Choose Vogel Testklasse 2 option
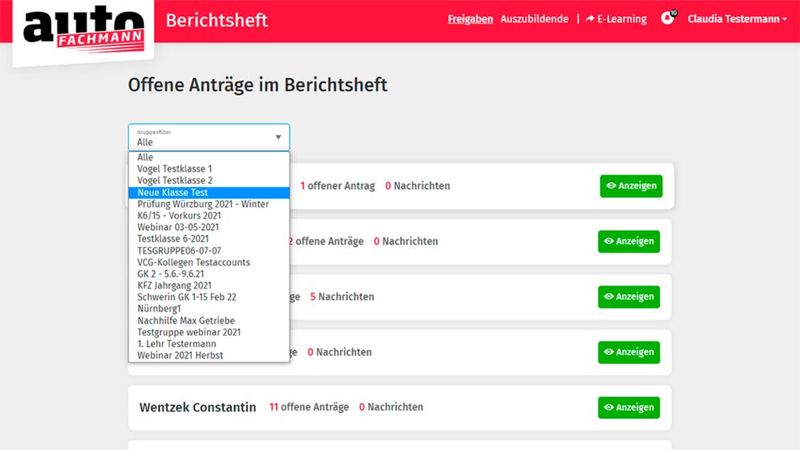This screenshot has width=800, height=450. coord(209,181)
